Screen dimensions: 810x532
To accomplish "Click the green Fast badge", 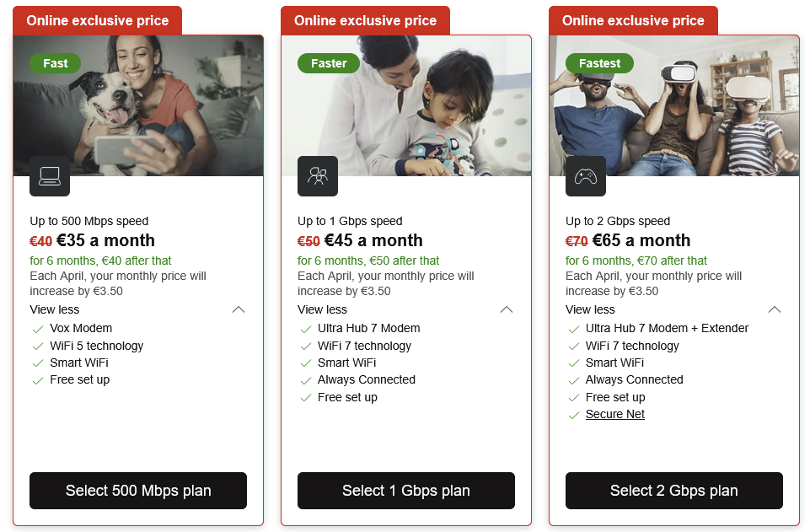I will 56,63.
